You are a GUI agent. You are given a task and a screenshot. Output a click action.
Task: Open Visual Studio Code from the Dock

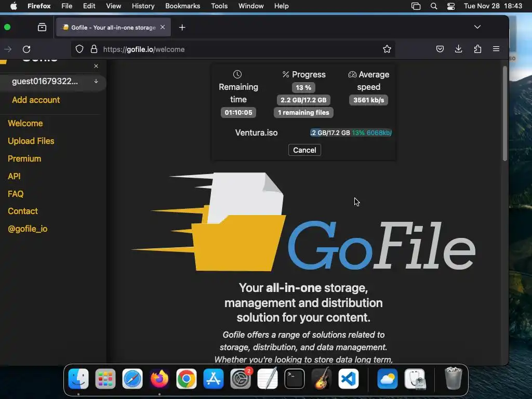(349, 379)
